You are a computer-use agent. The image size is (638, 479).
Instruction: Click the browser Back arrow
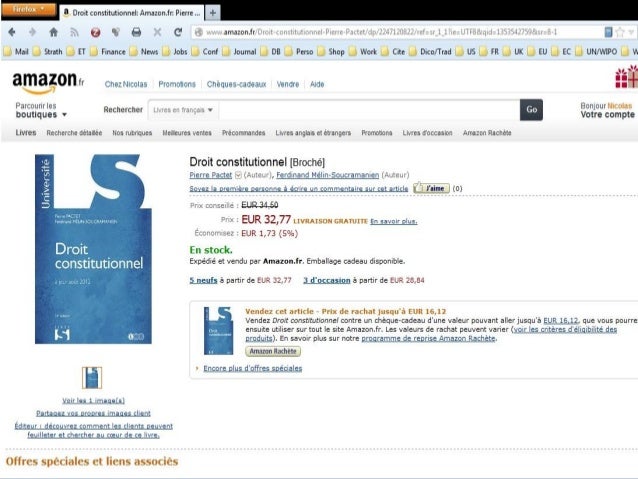[12, 32]
